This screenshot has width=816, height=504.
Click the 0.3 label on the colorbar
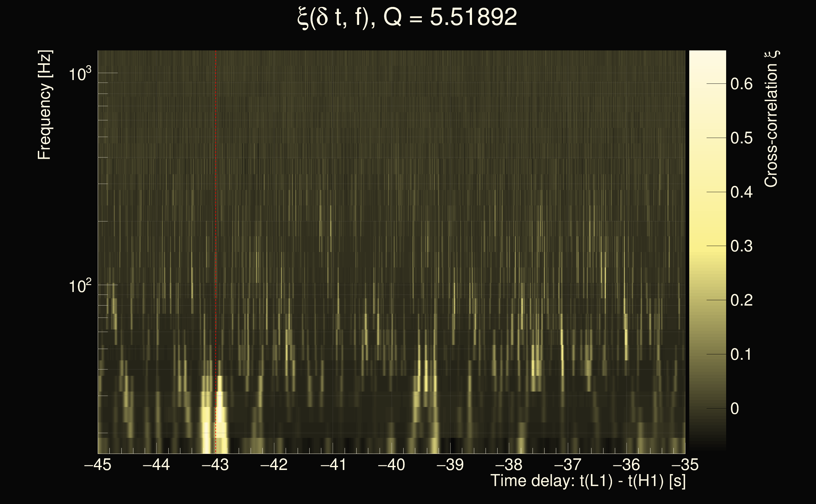(x=741, y=246)
